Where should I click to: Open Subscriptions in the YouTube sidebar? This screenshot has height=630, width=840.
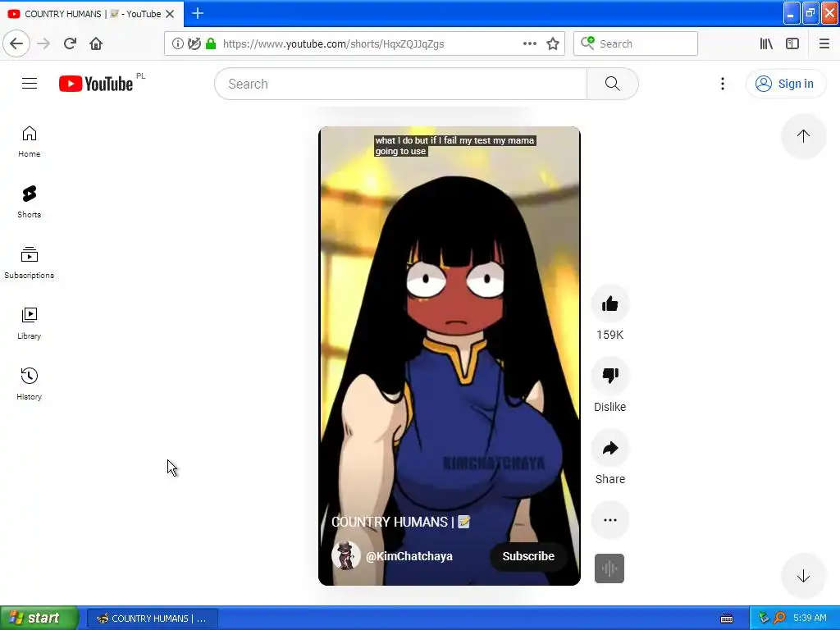click(x=29, y=262)
